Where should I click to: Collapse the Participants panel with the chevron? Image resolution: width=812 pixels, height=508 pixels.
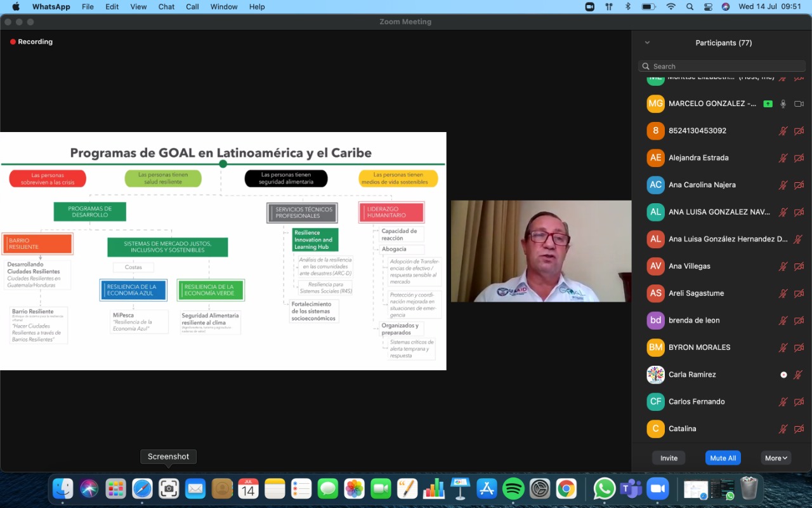(647, 43)
